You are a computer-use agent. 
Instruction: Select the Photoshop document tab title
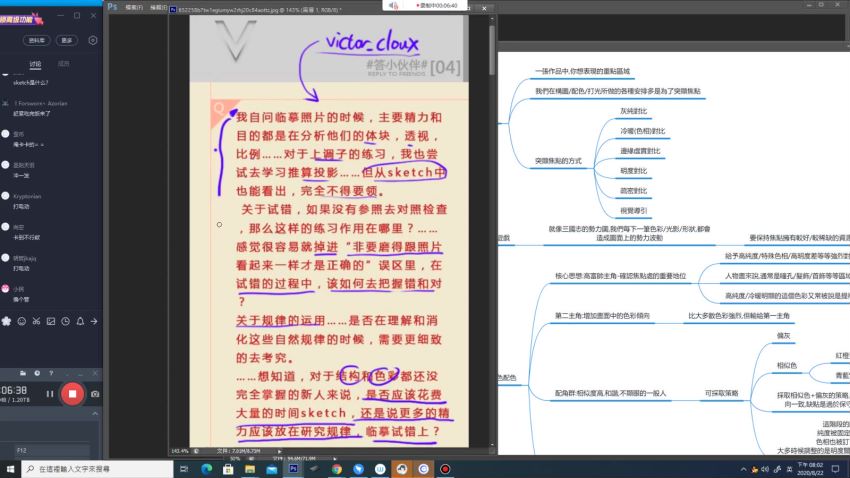259,10
